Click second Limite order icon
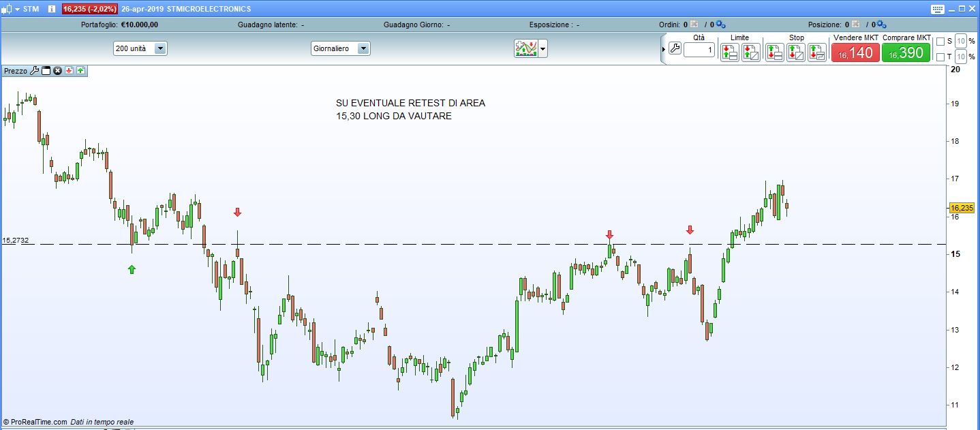 (750, 52)
